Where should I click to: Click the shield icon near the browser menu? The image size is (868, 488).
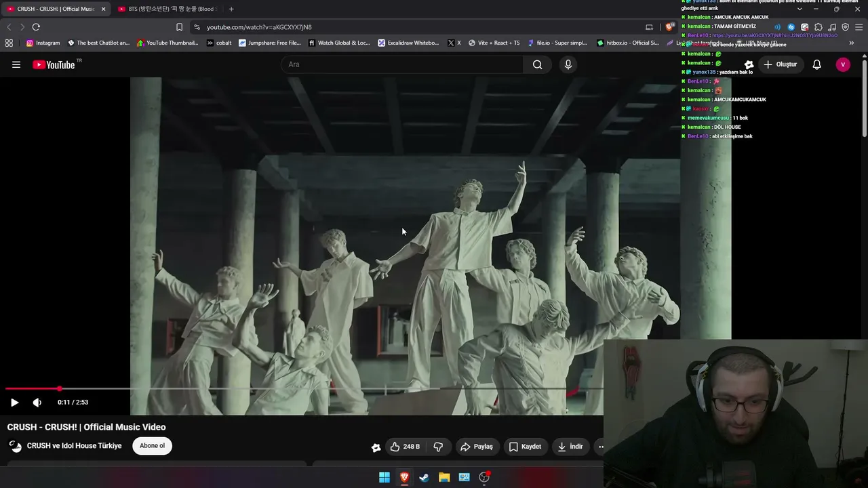click(846, 27)
